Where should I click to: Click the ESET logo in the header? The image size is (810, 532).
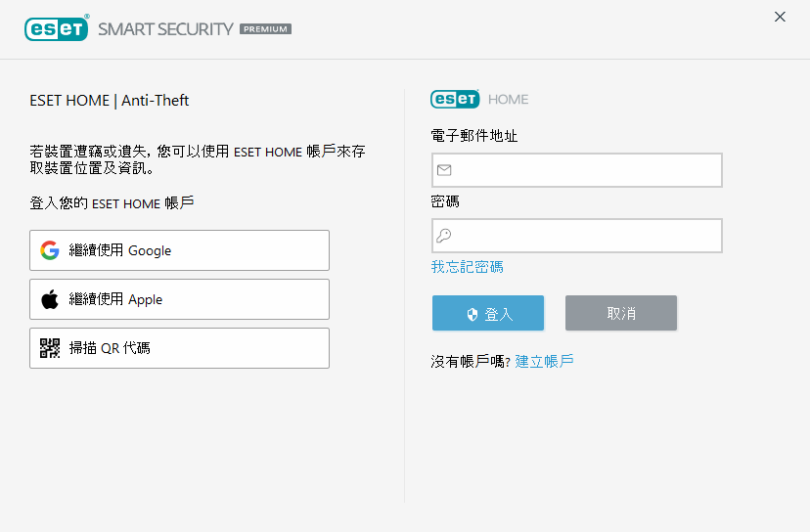pyautogui.click(x=57, y=28)
